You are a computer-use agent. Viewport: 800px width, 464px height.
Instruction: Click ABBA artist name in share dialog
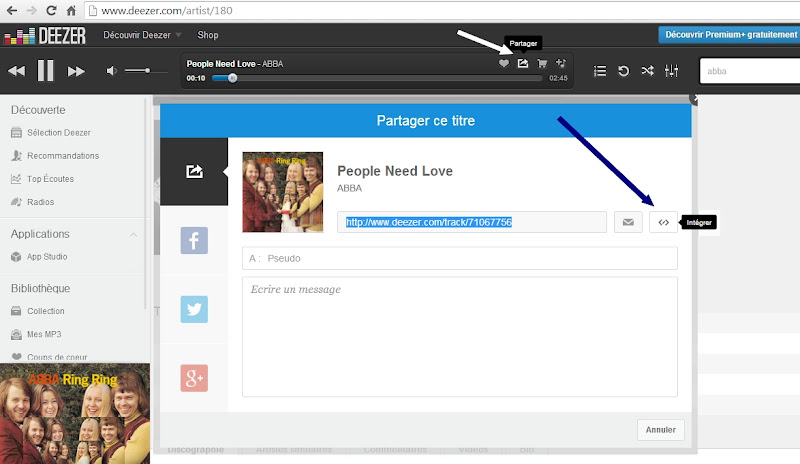pos(349,188)
